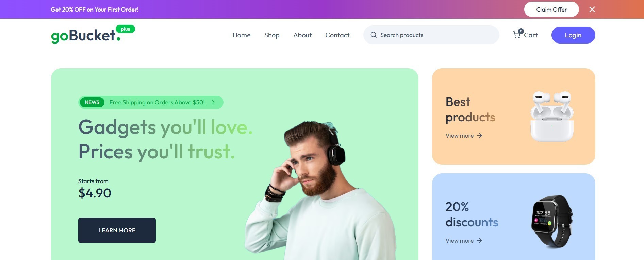Click the cart item count badge
644x260 pixels.
click(x=521, y=31)
